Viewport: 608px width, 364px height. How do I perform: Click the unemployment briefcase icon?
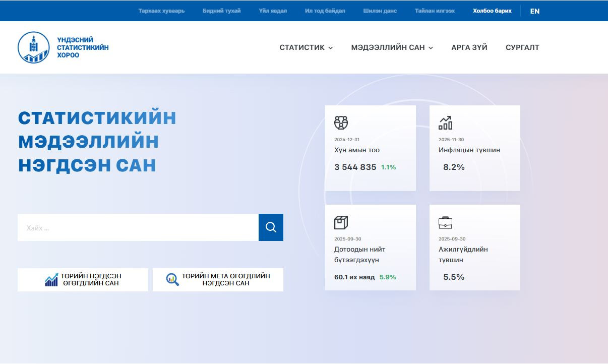(445, 222)
